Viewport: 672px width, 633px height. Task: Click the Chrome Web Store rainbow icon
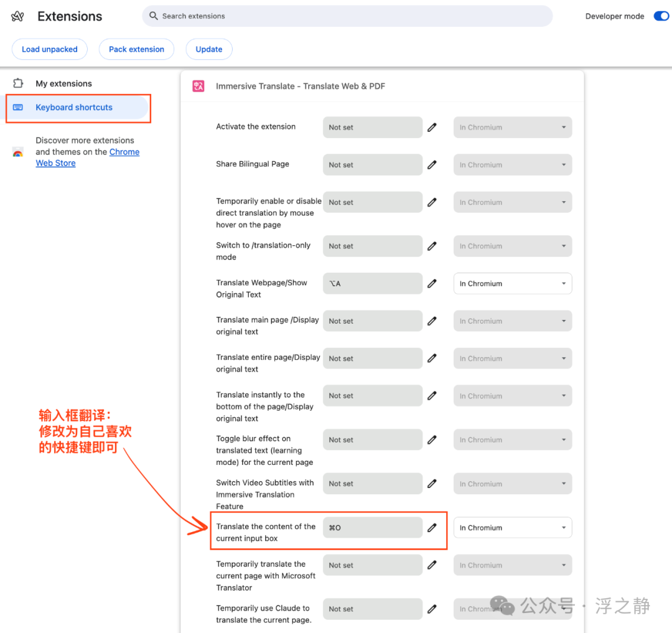(x=17, y=152)
